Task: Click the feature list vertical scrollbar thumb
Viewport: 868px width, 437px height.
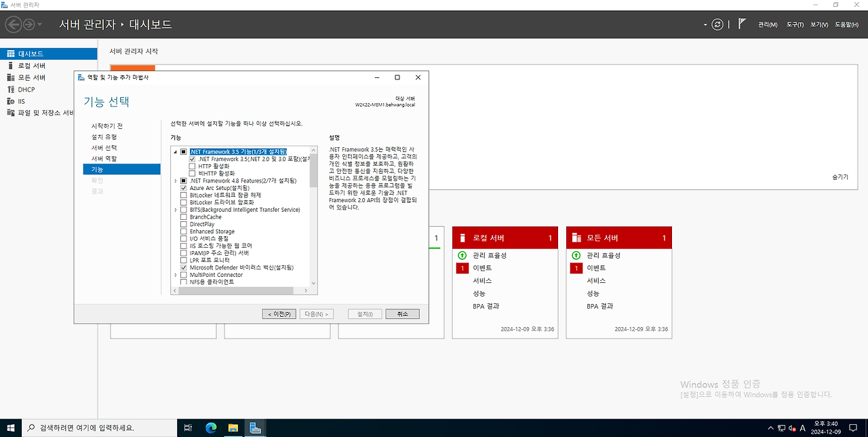Action: coord(313,170)
